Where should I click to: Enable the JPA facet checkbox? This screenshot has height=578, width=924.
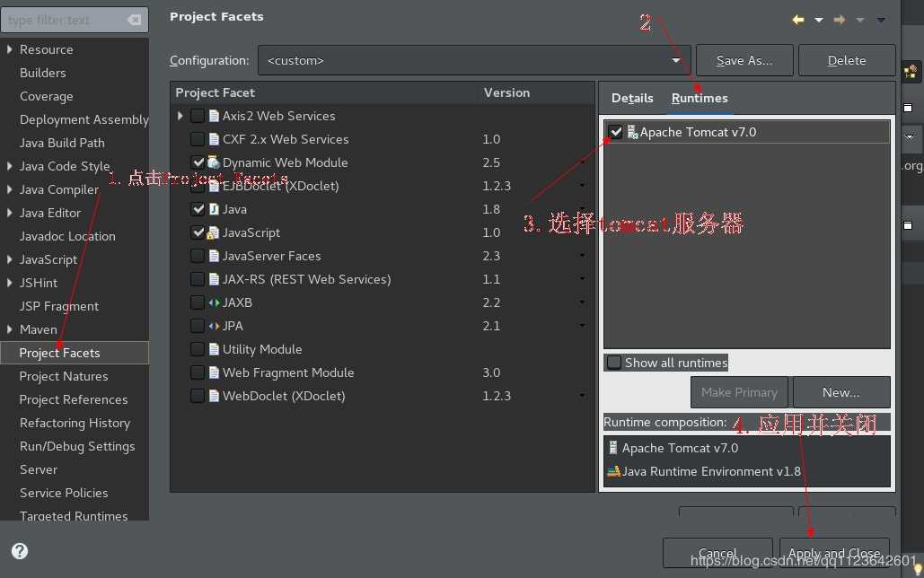[x=198, y=326]
